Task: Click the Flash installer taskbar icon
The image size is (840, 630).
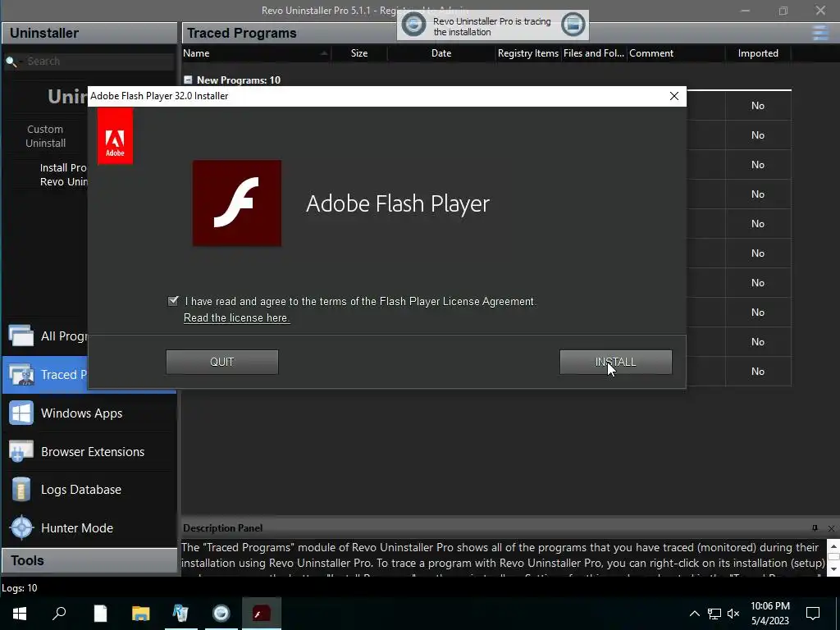Action: pyautogui.click(x=261, y=613)
